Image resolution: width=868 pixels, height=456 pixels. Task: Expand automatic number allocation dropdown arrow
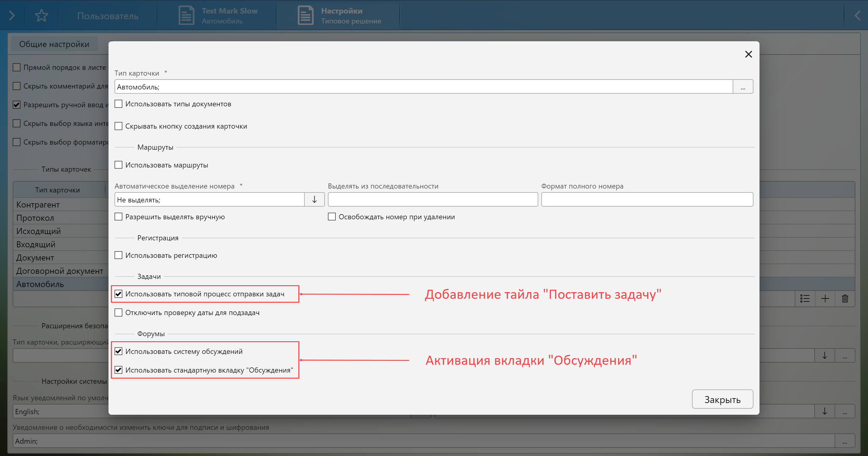[314, 199]
